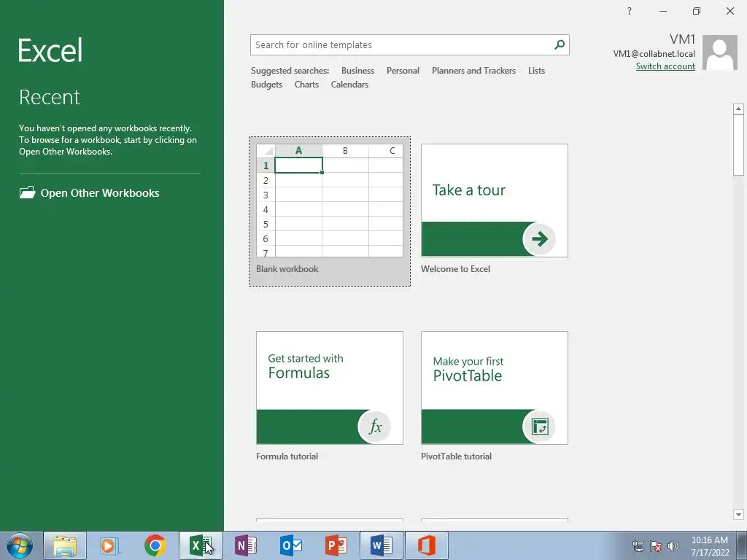Click the Blank workbook label
The width and height of the screenshot is (747, 560).
pyautogui.click(x=287, y=269)
